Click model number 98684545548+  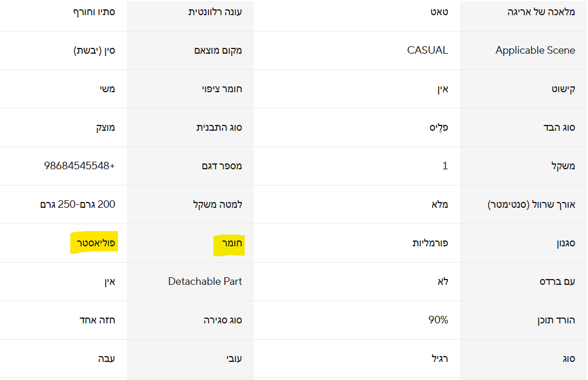[79, 166]
